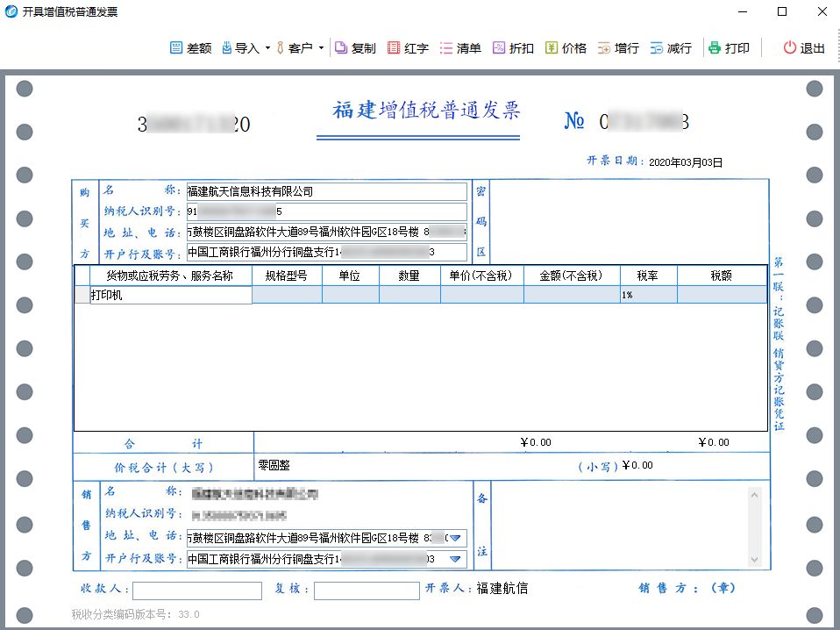
Task: Click the 备注 remarks text area
Action: pos(620,525)
